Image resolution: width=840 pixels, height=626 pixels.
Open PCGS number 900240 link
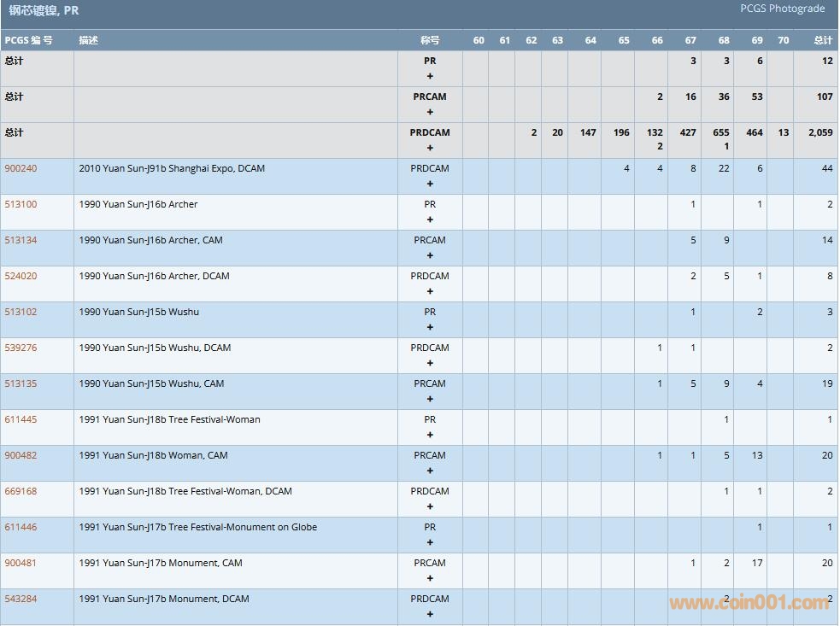coord(21,168)
